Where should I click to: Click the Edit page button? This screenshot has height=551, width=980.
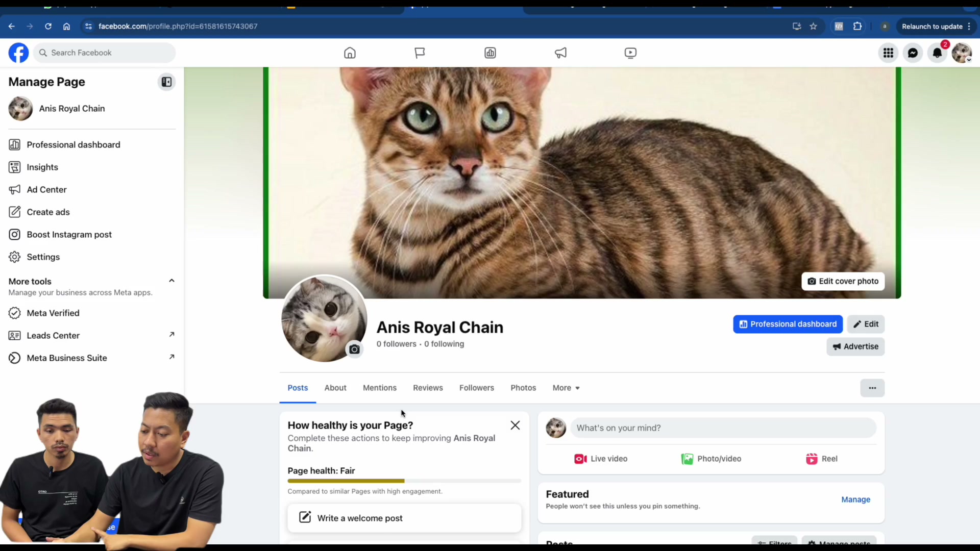point(866,324)
